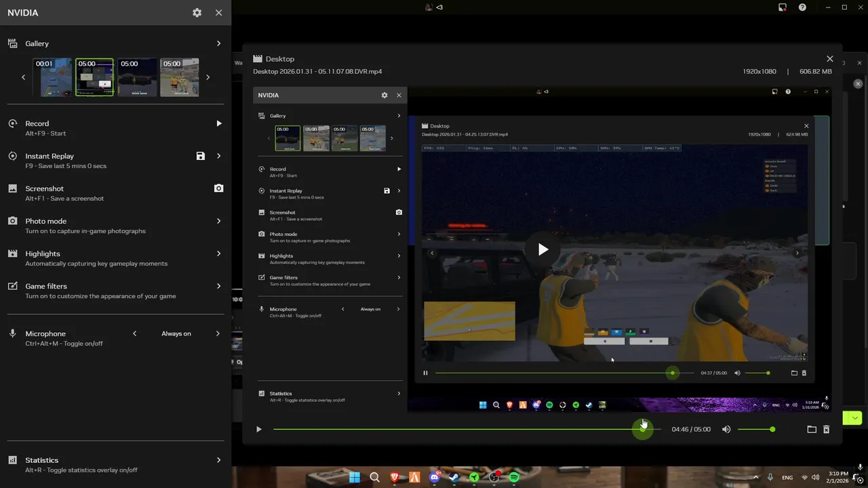
Task: Click the Photo mode camera icon
Action: pos(12,221)
